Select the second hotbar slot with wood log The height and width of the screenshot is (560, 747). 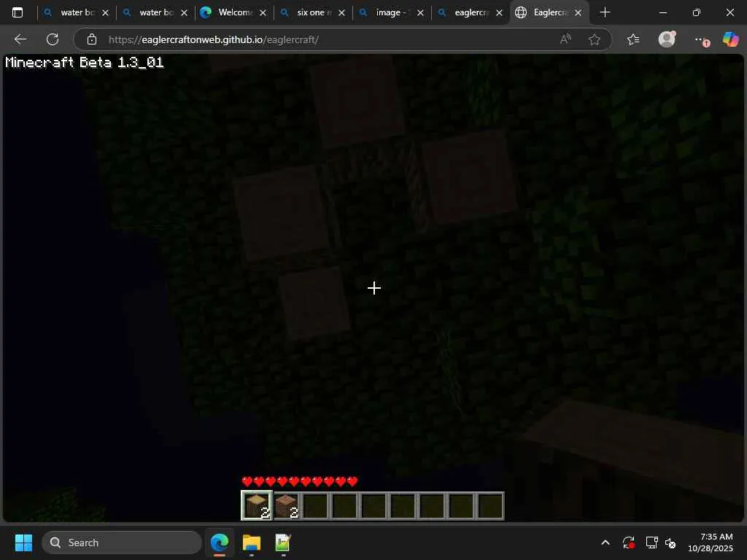(286, 506)
